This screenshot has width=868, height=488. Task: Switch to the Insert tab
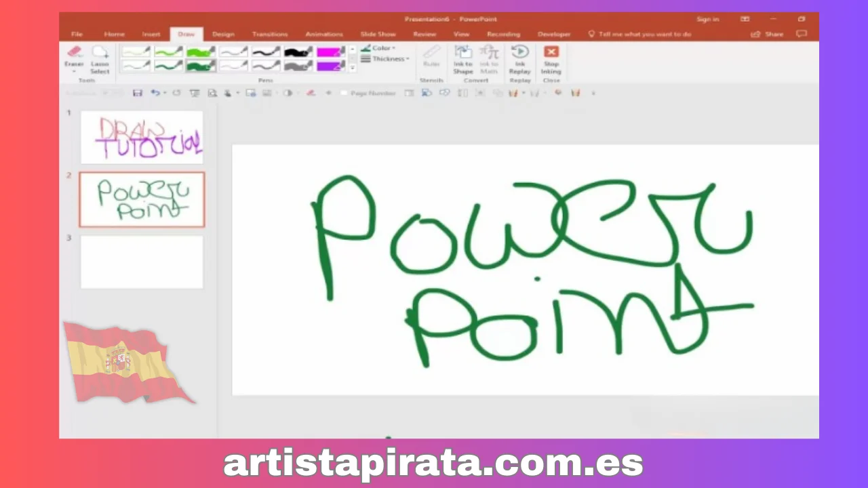pyautogui.click(x=151, y=34)
